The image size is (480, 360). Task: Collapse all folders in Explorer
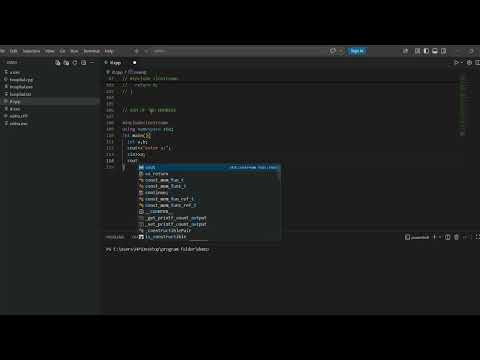pos(83,63)
